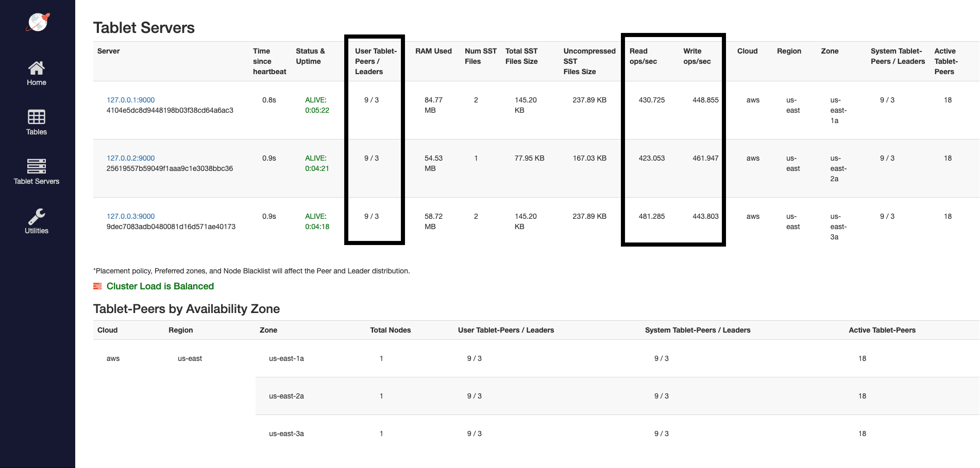Screen dimensions: 980x468
Task: Open the Tables grid icon
Action: pyautogui.click(x=37, y=117)
